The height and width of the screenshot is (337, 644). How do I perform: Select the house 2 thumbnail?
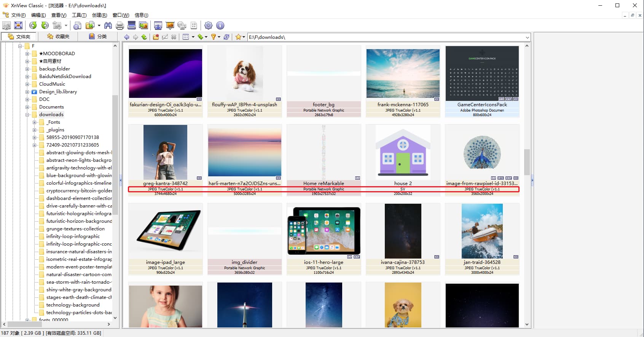tap(403, 152)
